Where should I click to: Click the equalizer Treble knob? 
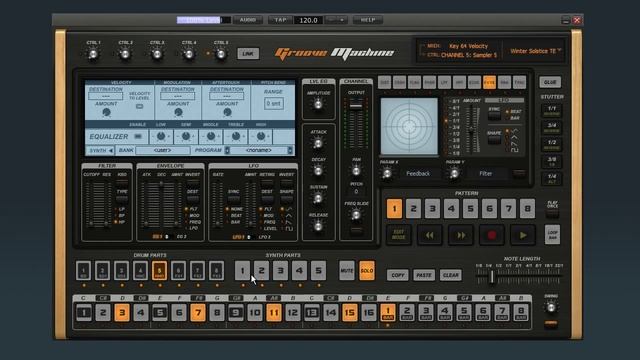click(x=236, y=136)
